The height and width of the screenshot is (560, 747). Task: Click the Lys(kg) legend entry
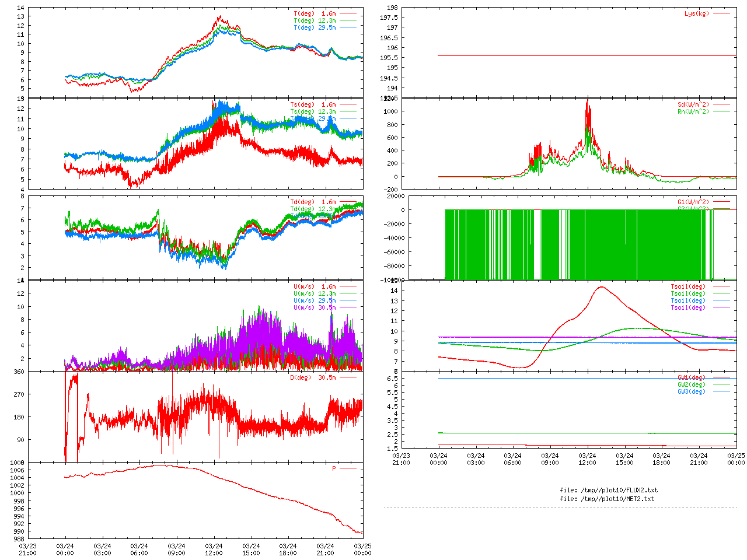pos(697,13)
